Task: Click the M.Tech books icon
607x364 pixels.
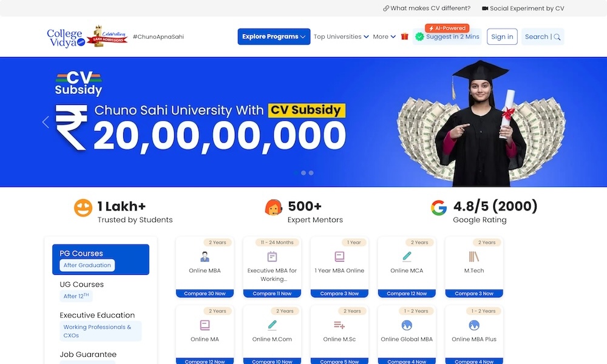Action: 474,257
